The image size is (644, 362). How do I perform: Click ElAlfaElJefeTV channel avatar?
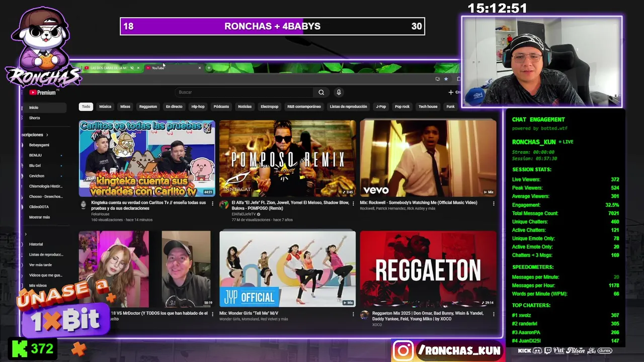click(x=223, y=205)
